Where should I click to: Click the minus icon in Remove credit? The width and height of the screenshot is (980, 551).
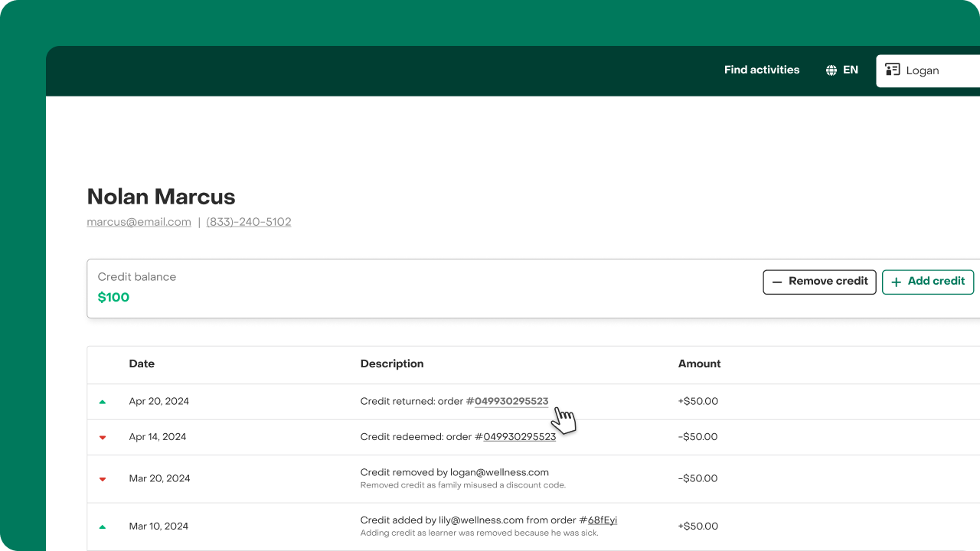(x=777, y=282)
